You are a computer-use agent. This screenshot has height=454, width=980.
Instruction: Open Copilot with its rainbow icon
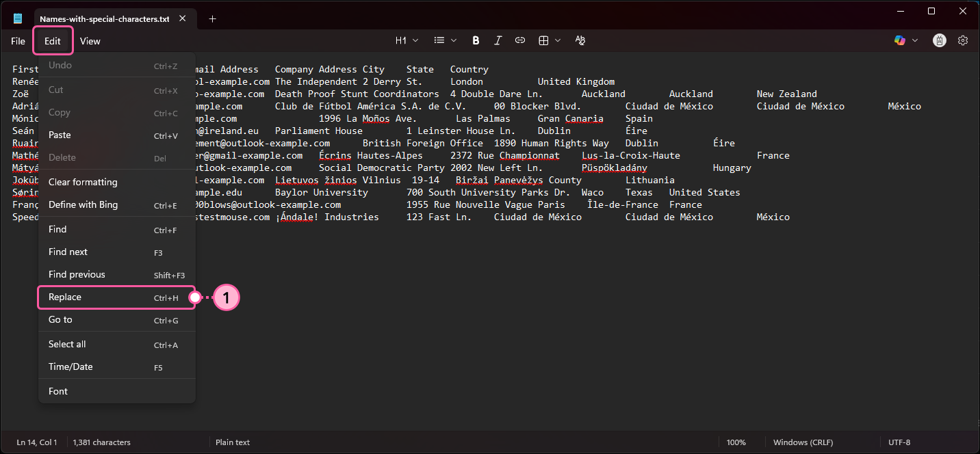899,40
